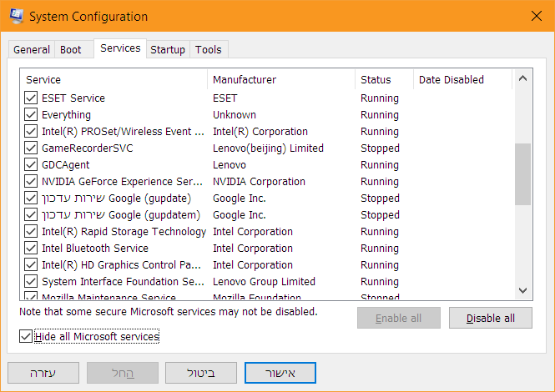Click the NVIDIA Corporation manufacturer cell

click(x=259, y=182)
